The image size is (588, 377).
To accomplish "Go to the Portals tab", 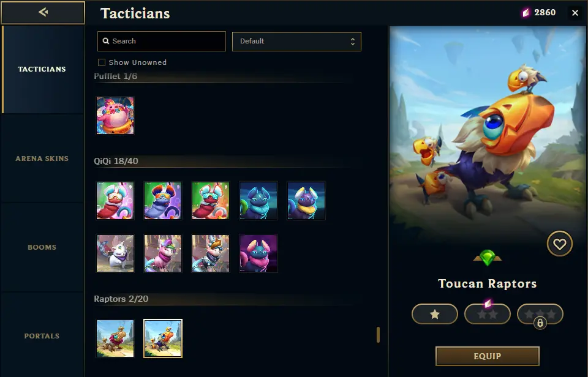I will tap(42, 336).
